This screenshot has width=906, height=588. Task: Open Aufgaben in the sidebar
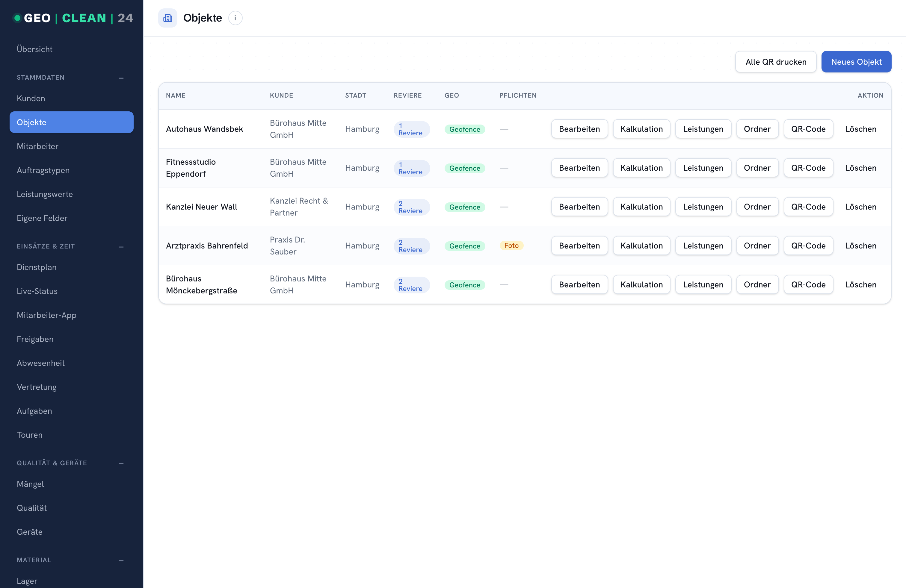tap(72, 411)
